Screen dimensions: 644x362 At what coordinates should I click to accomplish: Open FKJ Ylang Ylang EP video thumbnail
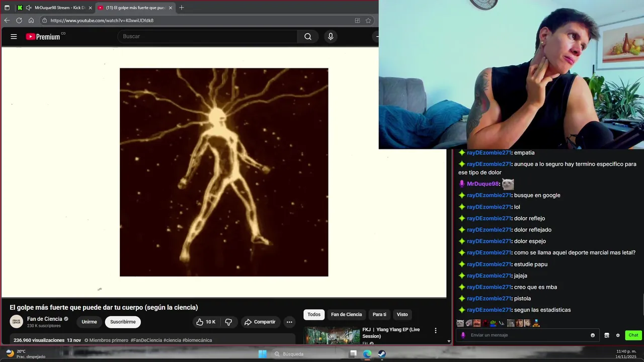332,336
